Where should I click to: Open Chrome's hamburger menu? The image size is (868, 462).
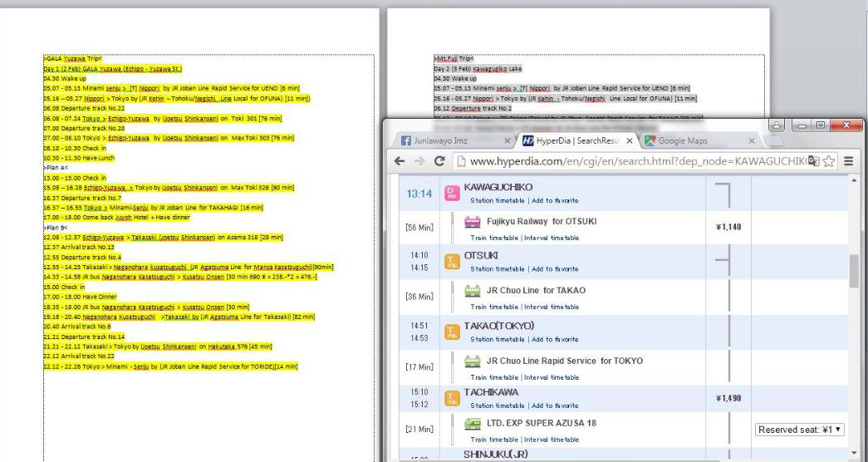(848, 161)
